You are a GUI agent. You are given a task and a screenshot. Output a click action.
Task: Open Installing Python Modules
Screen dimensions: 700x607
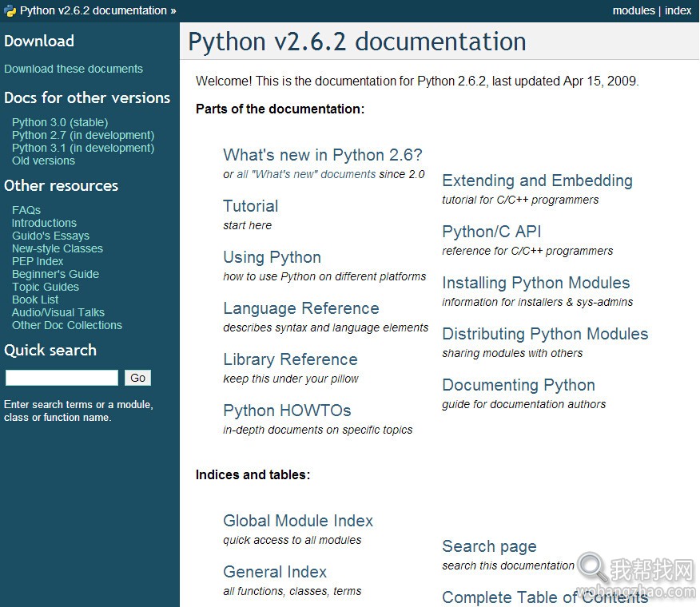[x=535, y=283]
